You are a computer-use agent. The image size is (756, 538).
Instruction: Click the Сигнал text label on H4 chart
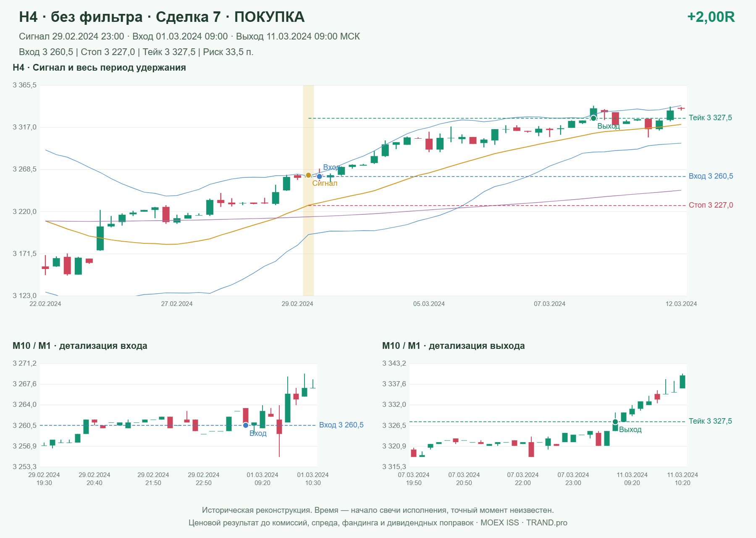pos(325,183)
